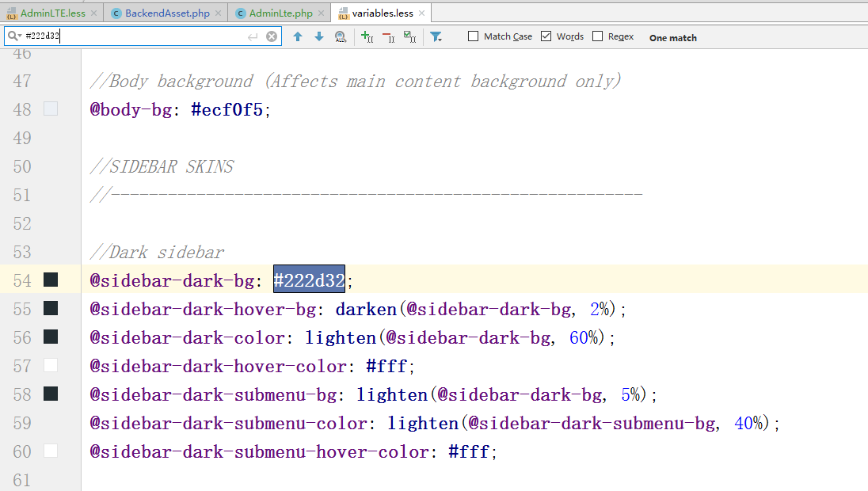Add selection for next occurrence icon

tap(367, 36)
